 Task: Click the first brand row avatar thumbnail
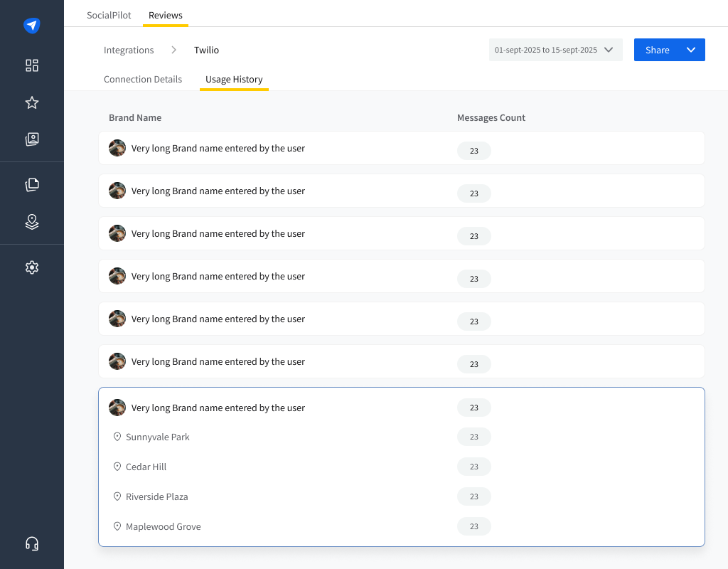coord(117,148)
